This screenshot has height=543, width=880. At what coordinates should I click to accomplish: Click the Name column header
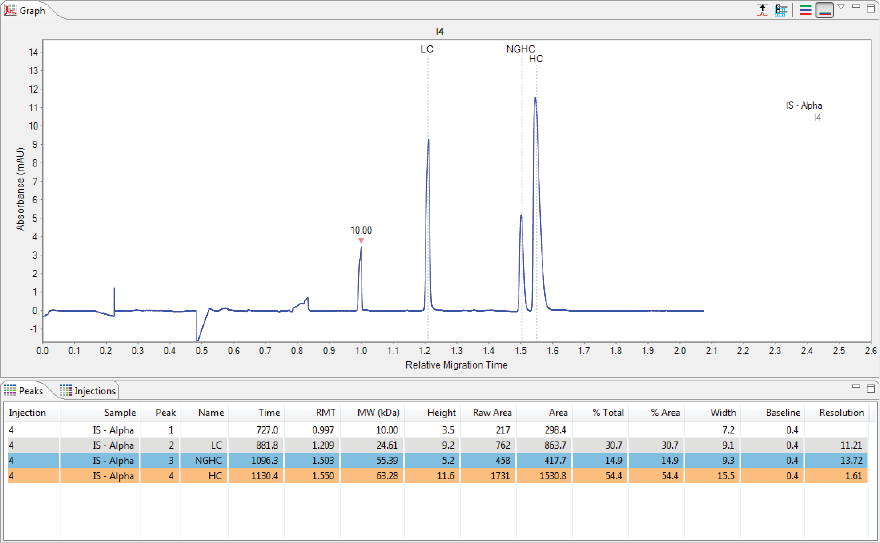pyautogui.click(x=211, y=413)
